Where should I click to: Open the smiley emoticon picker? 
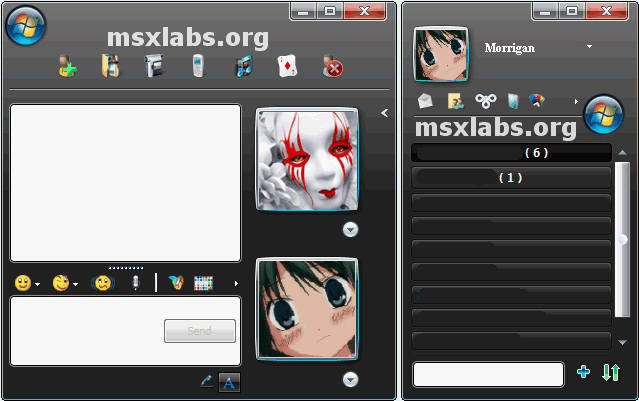coord(23,283)
